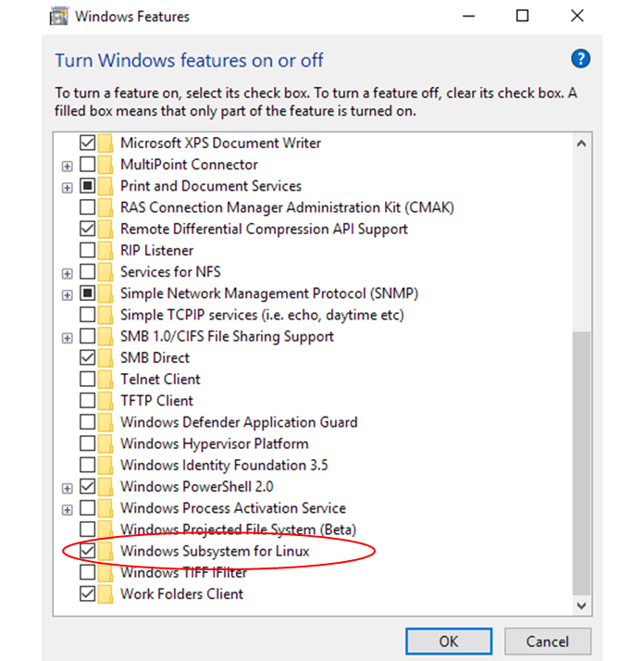Click the folder icon beside Windows PowerShell 2.0
Viewport: 644px width, 661px height.
105,486
